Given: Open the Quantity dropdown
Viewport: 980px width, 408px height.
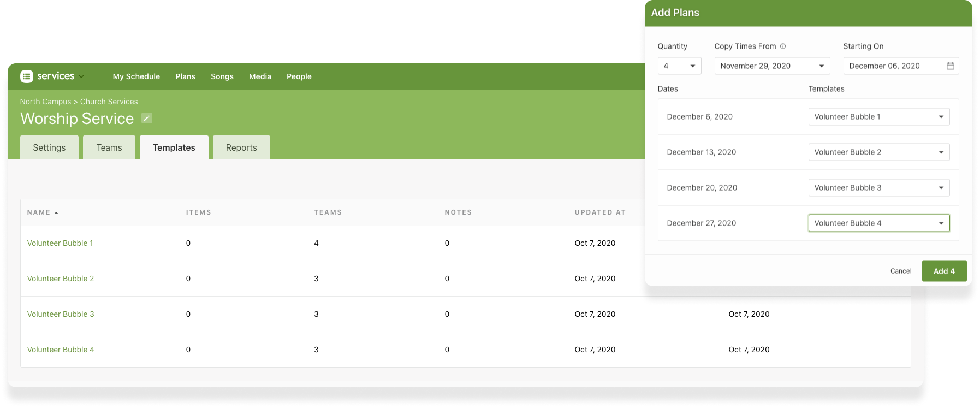Looking at the screenshot, I should (679, 66).
